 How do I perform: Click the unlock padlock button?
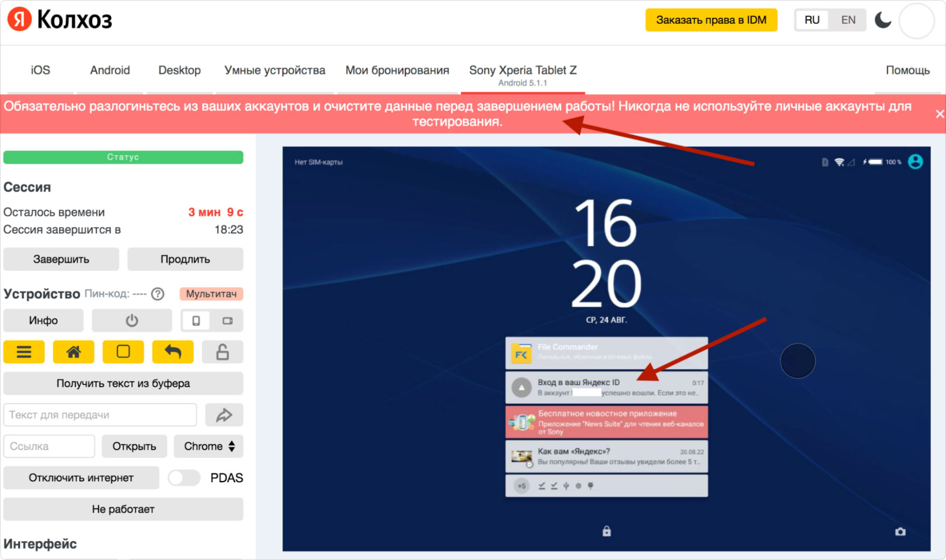[222, 352]
